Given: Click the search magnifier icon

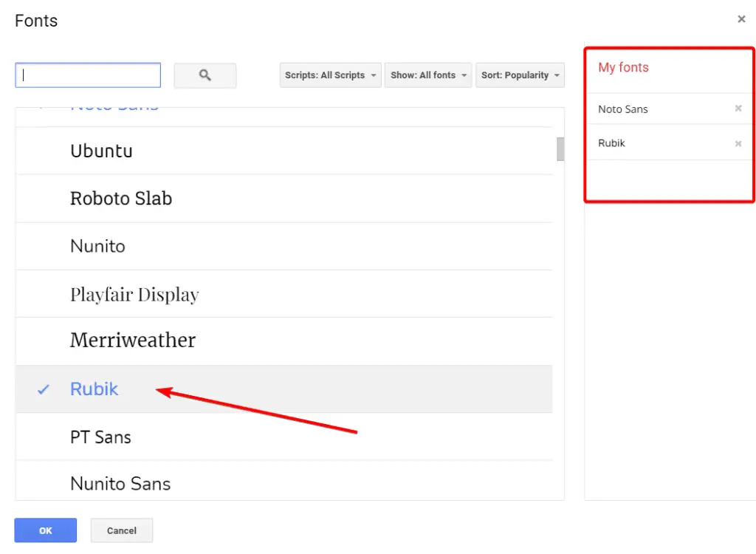Looking at the screenshot, I should coord(205,75).
